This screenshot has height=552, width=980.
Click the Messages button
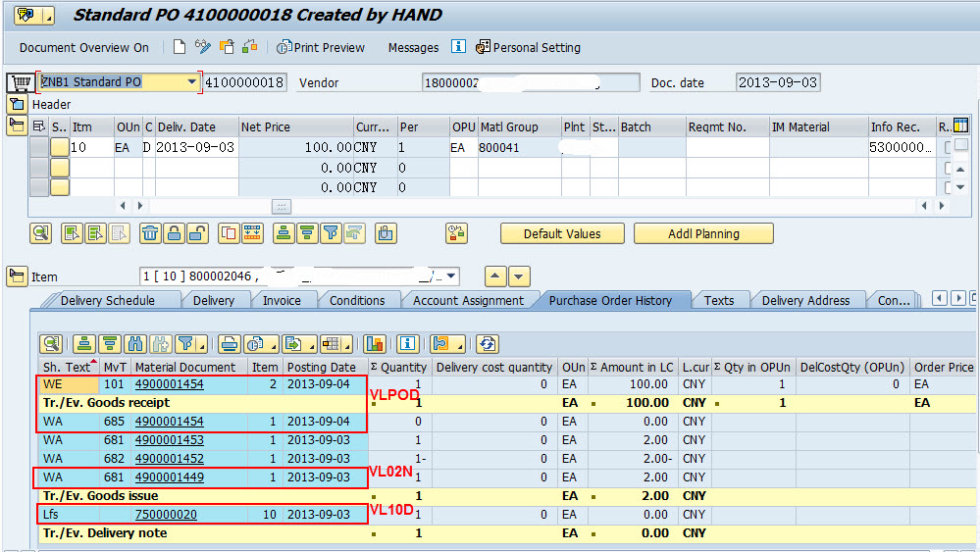pos(413,47)
